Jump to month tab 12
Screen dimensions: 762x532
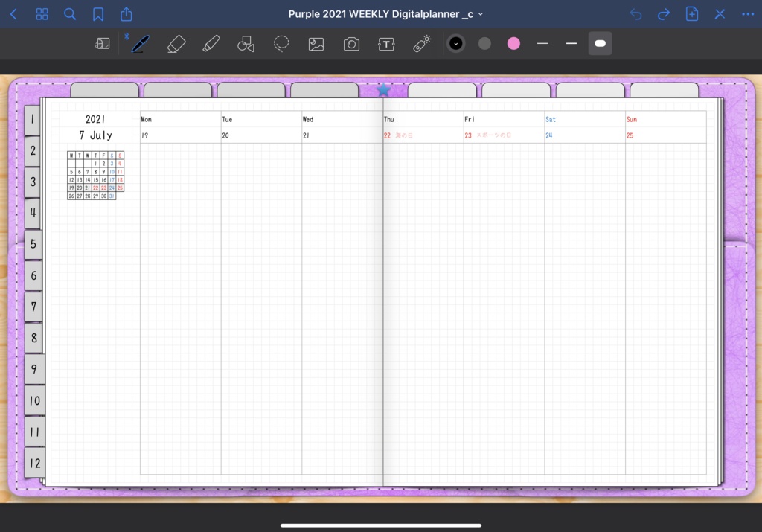(35, 463)
